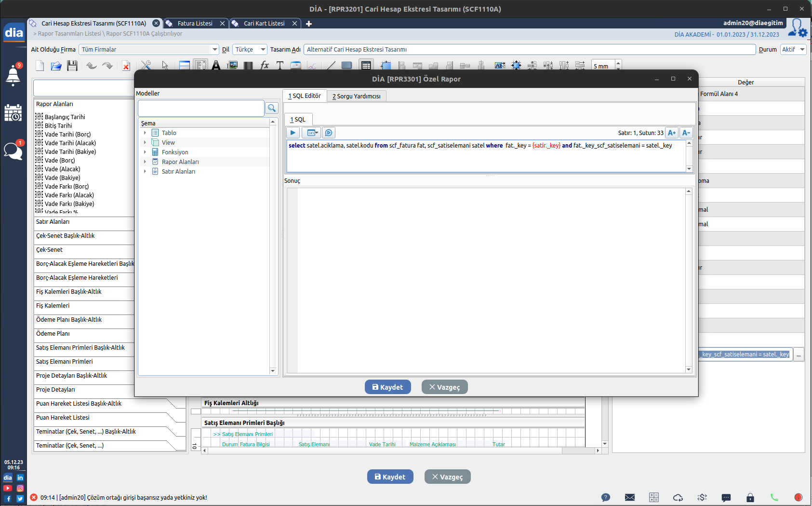Click the mail envelope icon in status bar
812x506 pixels.
(630, 497)
